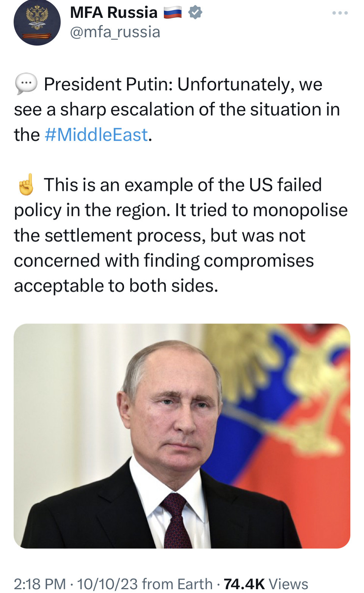Open the three-dot more options menu

340,13
